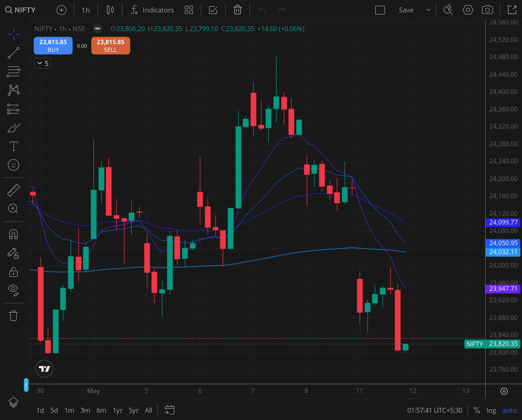This screenshot has width=522, height=420.
Task: Set date range to 1m
Action: pos(69,410)
